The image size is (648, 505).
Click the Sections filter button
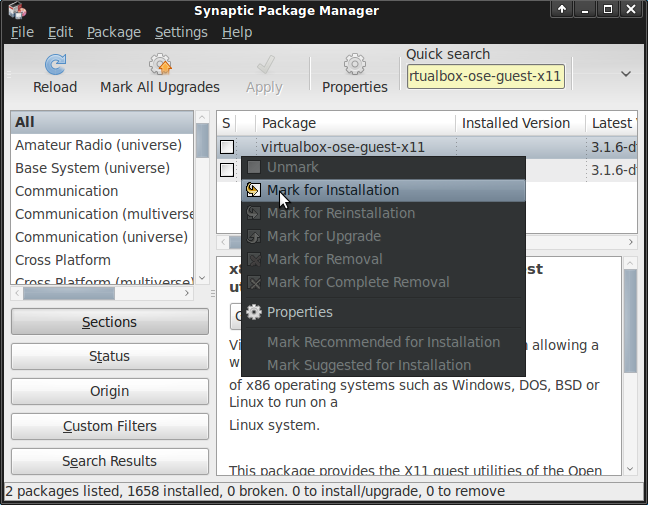[110, 322]
